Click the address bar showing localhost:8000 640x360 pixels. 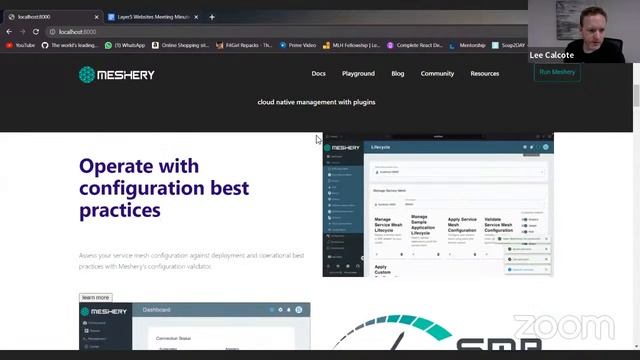(286, 31)
